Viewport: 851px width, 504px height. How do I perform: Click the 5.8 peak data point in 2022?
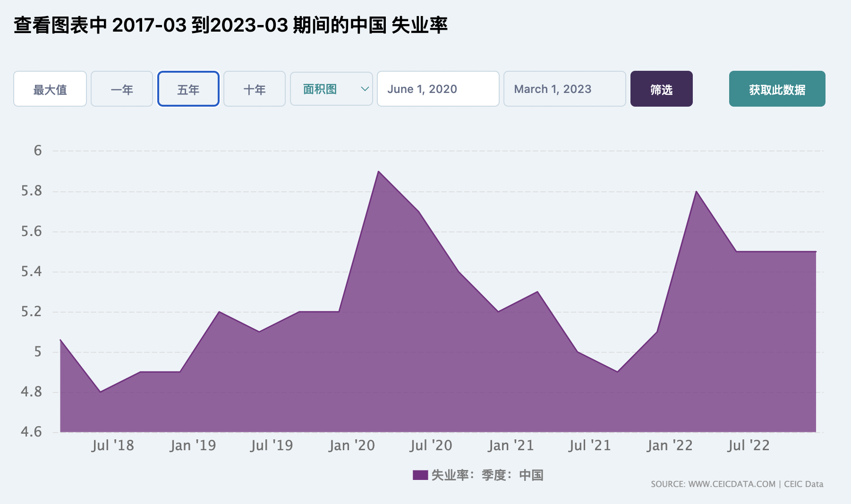[697, 191]
